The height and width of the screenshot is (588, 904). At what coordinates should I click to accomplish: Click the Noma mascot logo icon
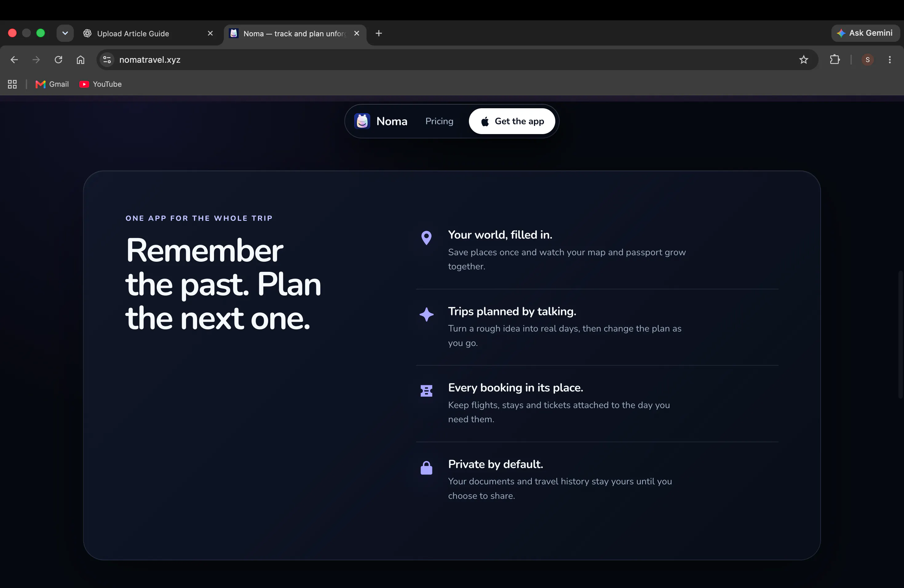point(362,121)
